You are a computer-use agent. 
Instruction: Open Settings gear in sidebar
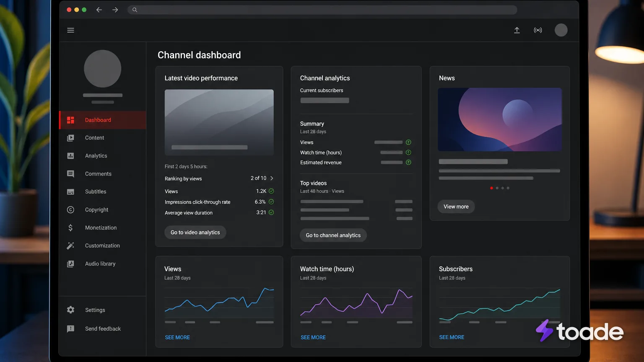coord(70,310)
